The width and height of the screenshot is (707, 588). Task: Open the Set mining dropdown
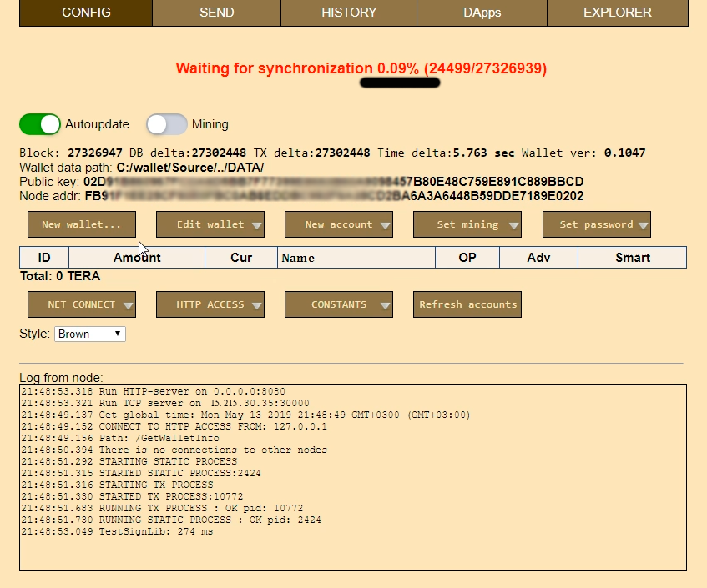tap(467, 224)
